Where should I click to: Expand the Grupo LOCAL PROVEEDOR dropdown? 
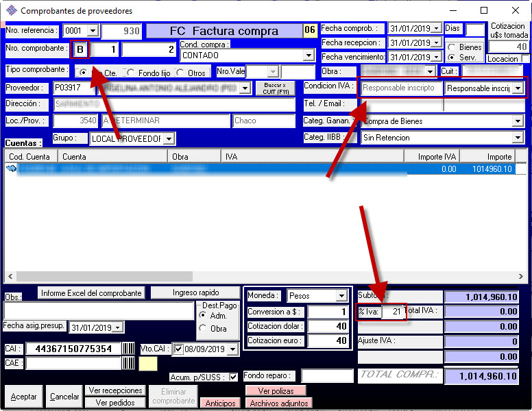pos(169,139)
